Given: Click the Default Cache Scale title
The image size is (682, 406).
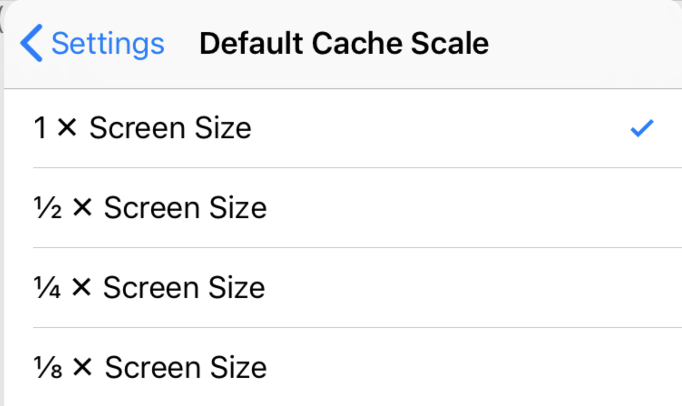Looking at the screenshot, I should coord(344,44).
